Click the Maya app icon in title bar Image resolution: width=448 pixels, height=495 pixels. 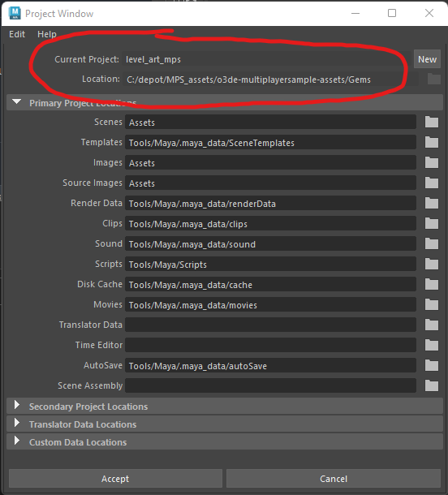click(x=15, y=13)
